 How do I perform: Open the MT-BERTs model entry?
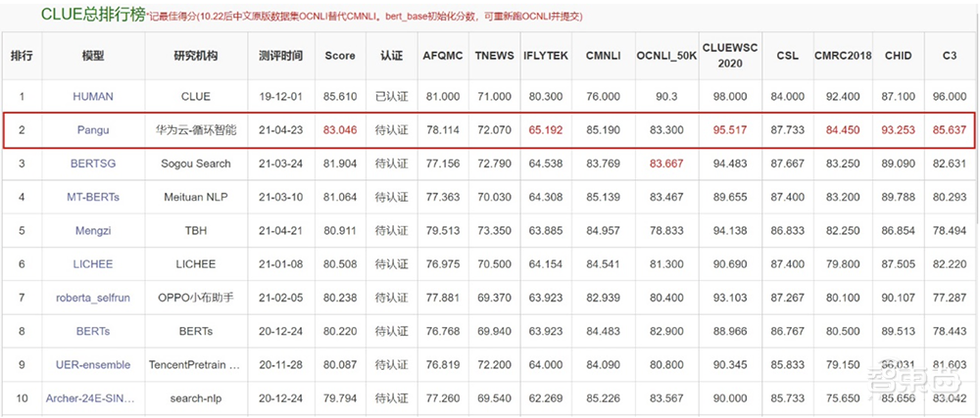93,197
